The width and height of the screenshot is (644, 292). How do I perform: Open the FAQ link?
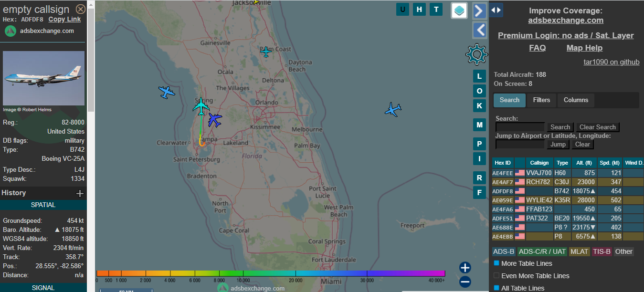tap(538, 48)
